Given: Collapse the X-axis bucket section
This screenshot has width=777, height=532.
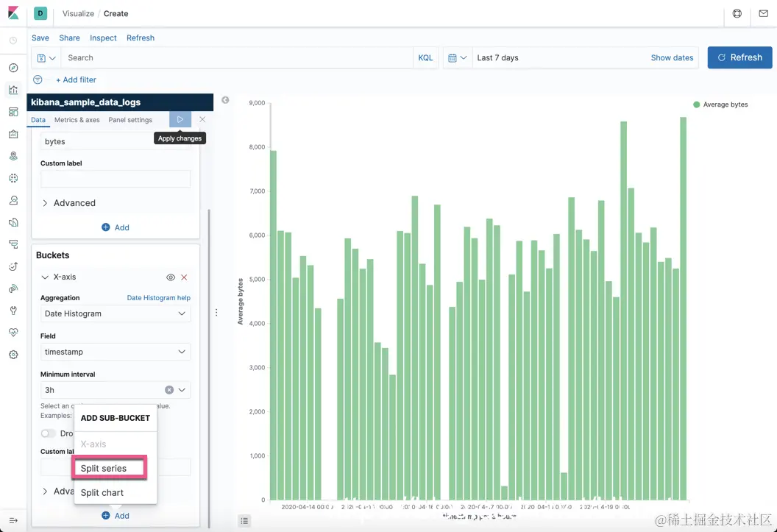Looking at the screenshot, I should pyautogui.click(x=45, y=277).
